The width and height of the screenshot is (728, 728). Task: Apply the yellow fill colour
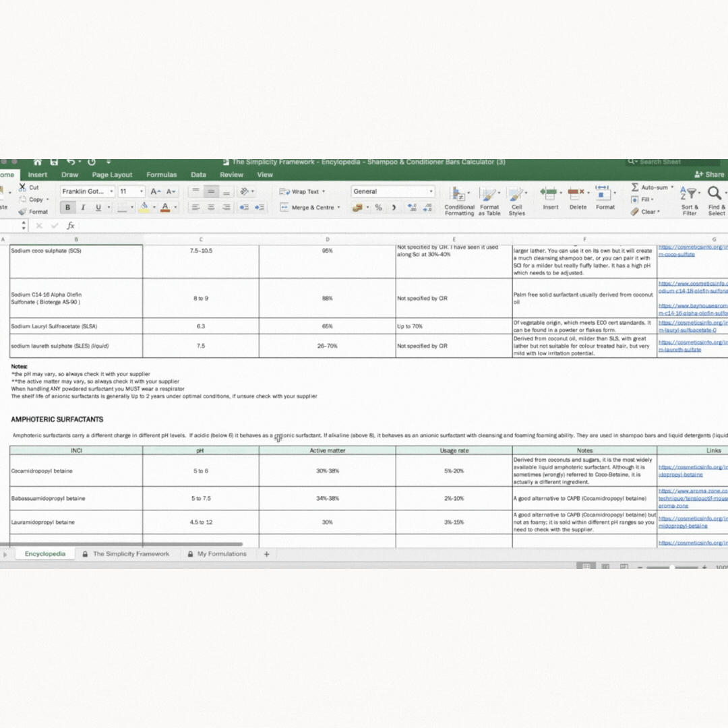tap(144, 208)
